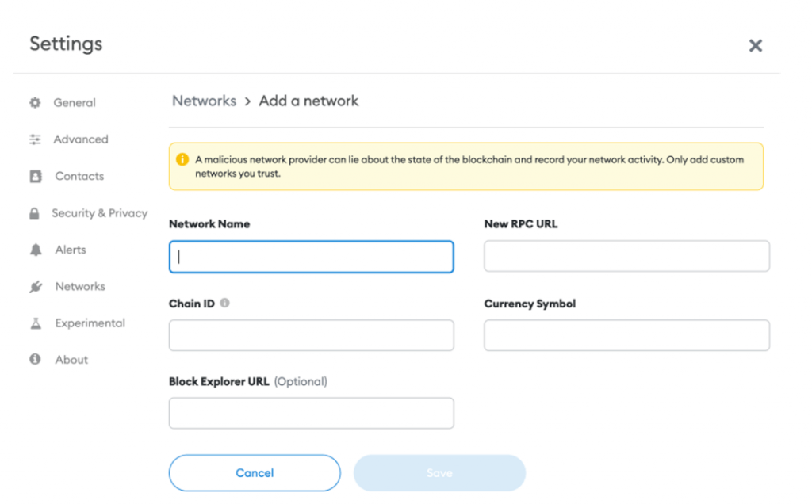
Task: Click the Chain ID info tooltip icon
Action: (224, 304)
